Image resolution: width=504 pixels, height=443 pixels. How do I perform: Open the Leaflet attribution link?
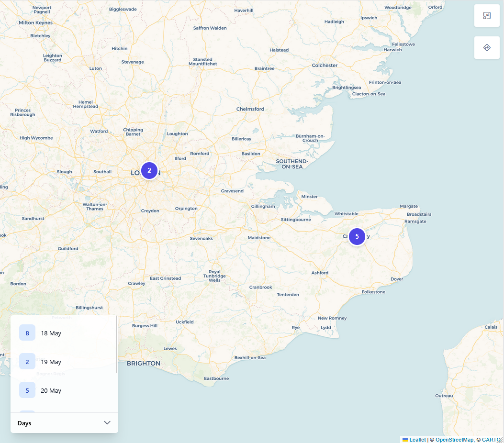[416, 440]
